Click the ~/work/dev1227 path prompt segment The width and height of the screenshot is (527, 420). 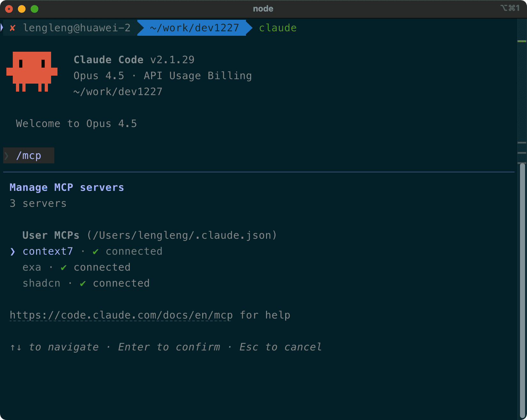coord(194,28)
